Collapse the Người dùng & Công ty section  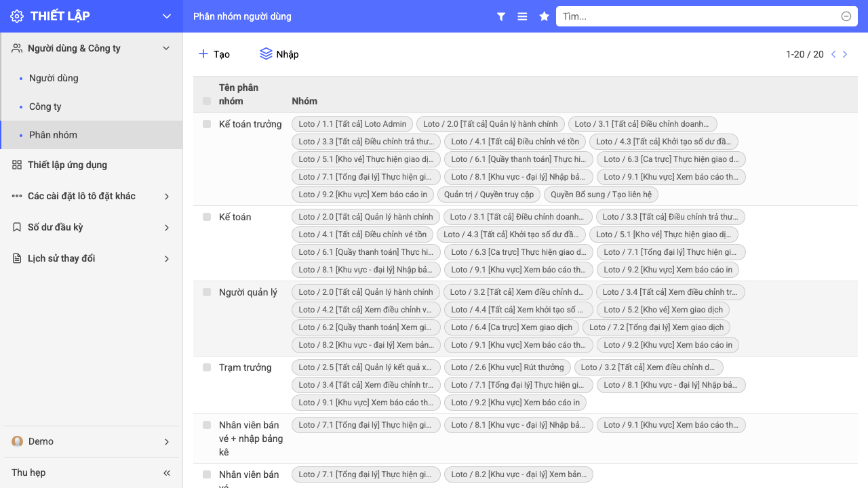(167, 48)
